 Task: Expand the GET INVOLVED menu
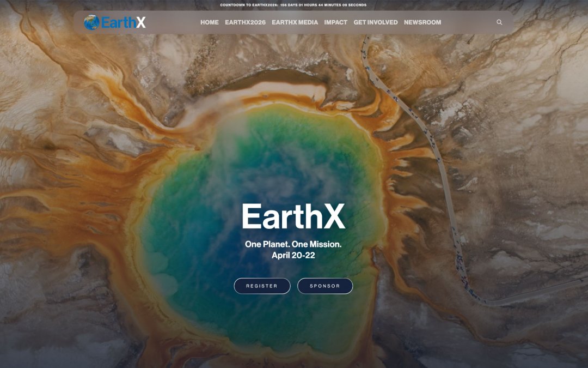pyautogui.click(x=375, y=22)
